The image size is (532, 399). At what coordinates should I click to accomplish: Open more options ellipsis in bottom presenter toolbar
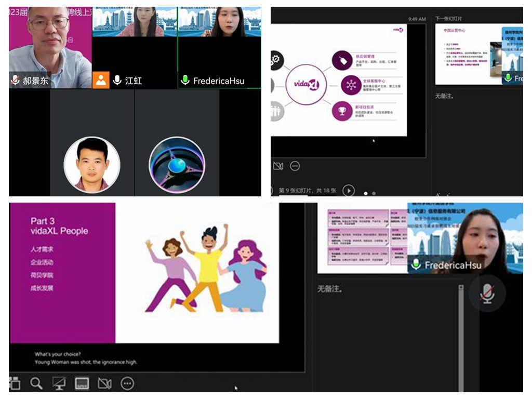(127, 383)
